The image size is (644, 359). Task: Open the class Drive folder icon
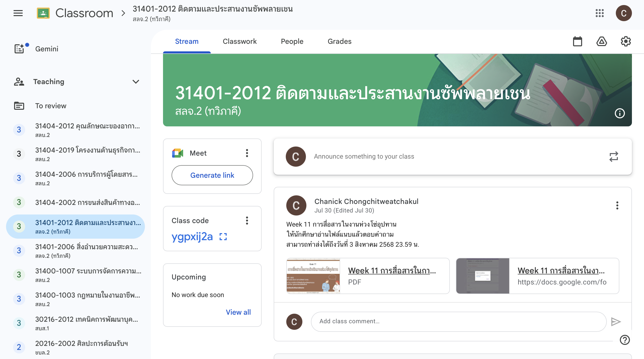(602, 42)
